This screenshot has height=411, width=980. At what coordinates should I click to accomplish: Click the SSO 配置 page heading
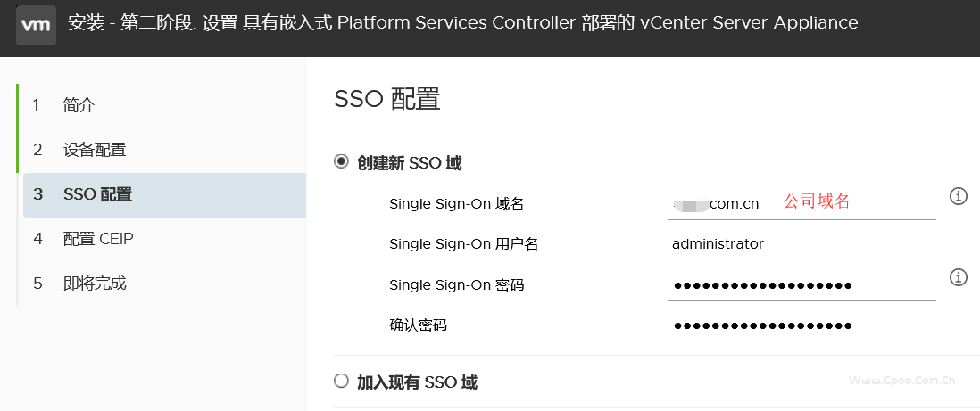click(387, 99)
